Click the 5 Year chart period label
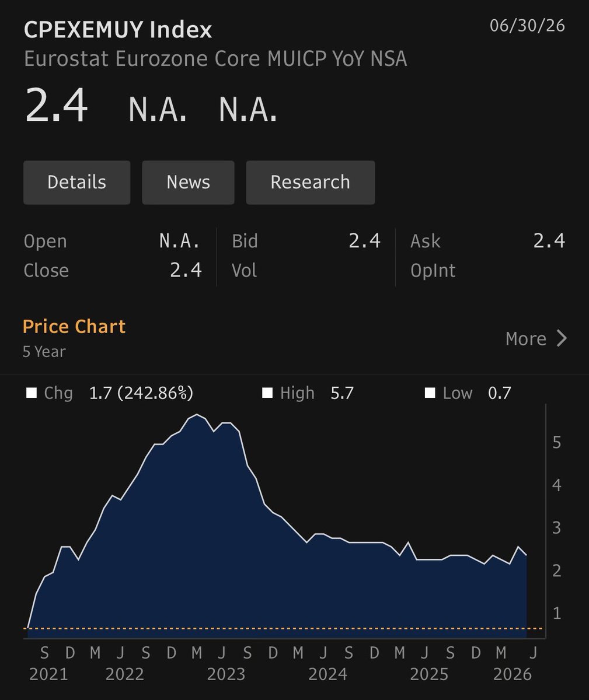This screenshot has height=700, width=589. pos(44,352)
